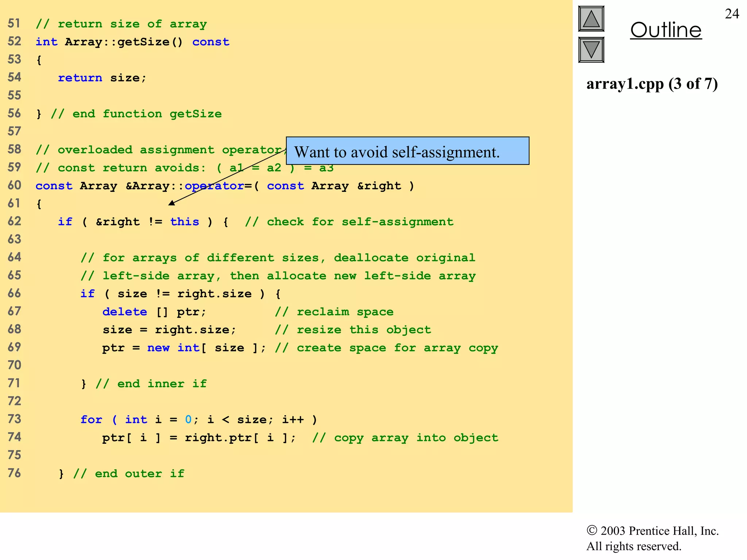Screen dimensions: 747x560
Task: Click 'size = right.size;' statement
Action: 169,330
